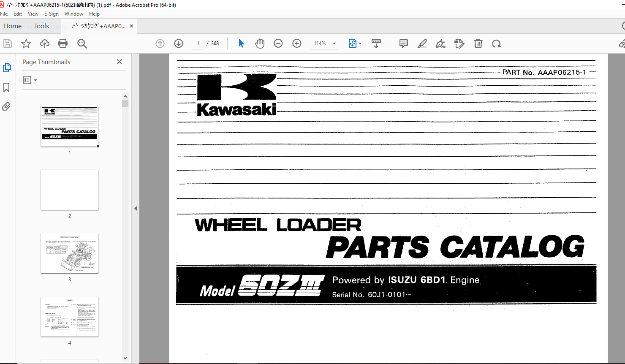This screenshot has height=364, width=625.
Task: Close the open document tab
Action: 131,26
